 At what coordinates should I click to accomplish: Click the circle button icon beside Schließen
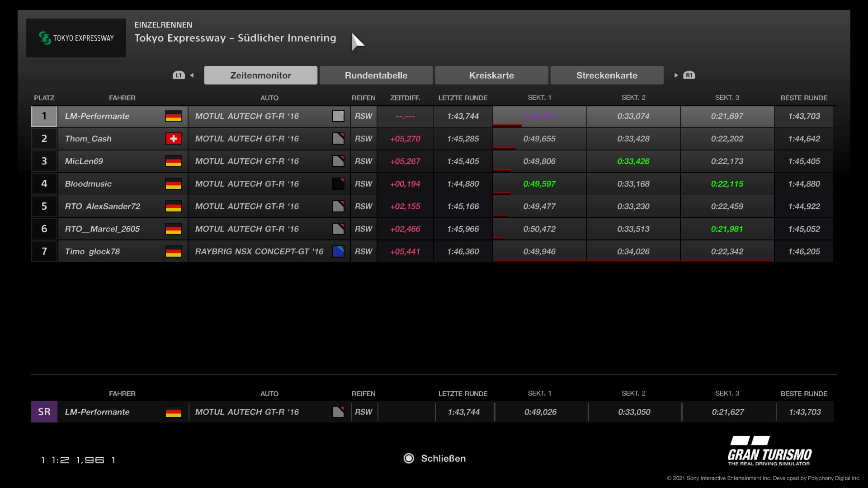point(409,458)
